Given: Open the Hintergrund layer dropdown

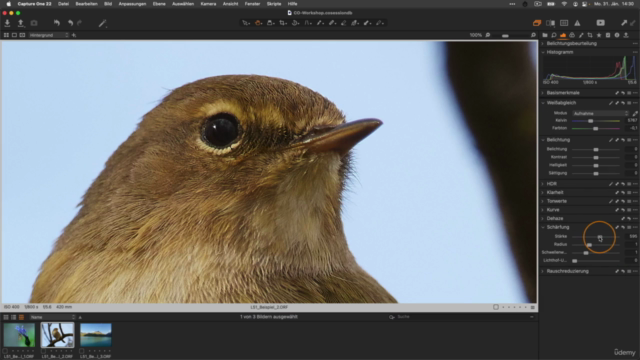Looking at the screenshot, I should (49, 35).
